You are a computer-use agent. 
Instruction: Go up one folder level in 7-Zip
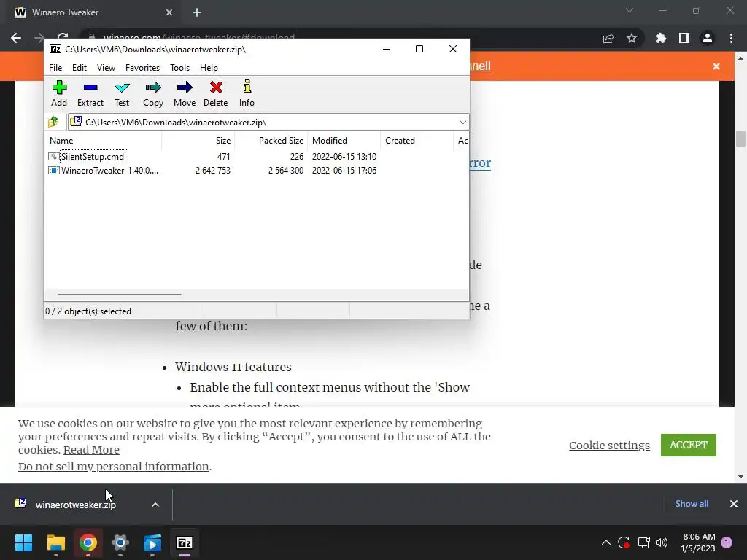tap(53, 122)
